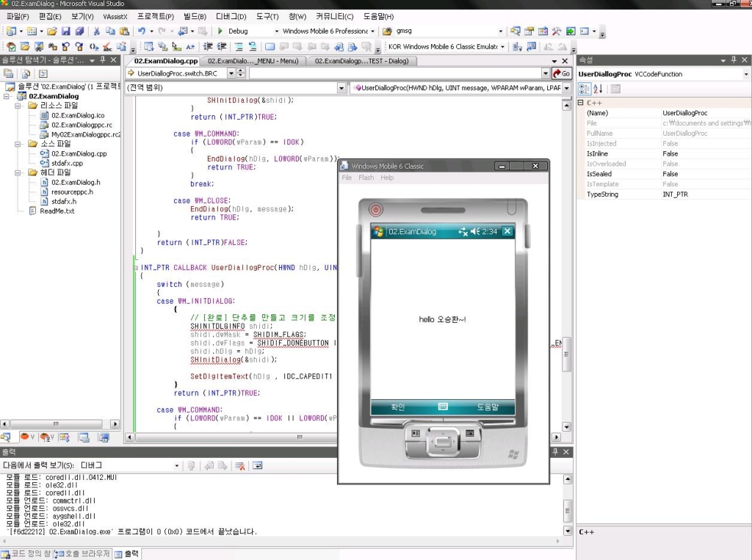
Task: Click the spell check abc icon
Action: coord(107,46)
